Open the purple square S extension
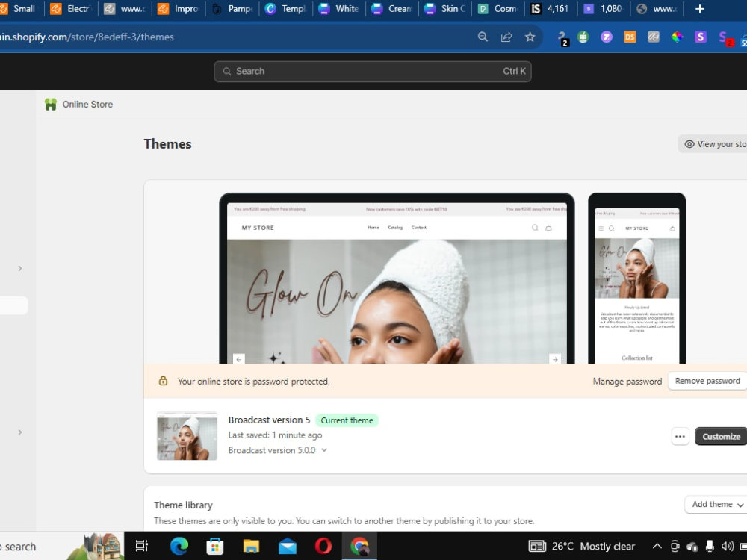 (701, 37)
